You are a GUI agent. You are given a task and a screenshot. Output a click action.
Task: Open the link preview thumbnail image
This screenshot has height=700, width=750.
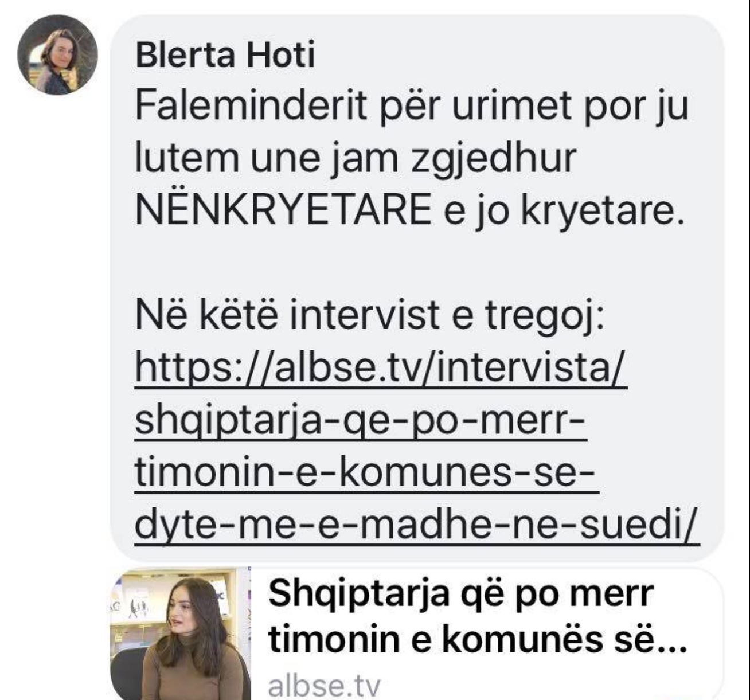[181, 633]
